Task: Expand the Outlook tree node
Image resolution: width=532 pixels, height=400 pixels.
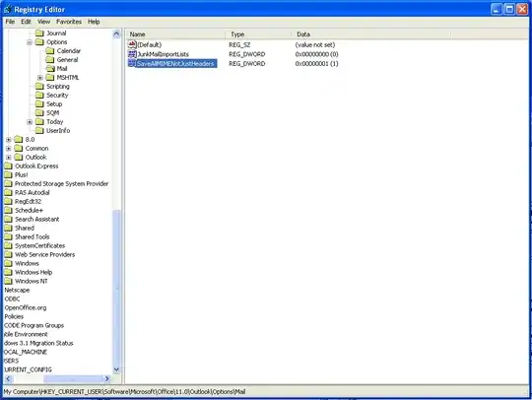Action: click(x=9, y=157)
